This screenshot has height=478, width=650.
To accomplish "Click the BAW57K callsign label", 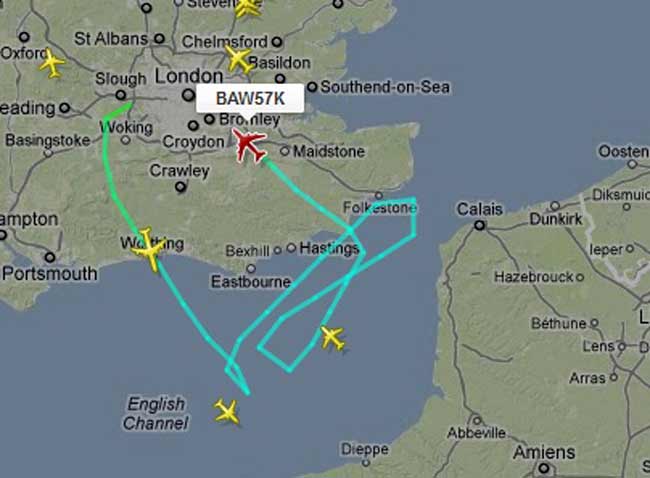I will [x=250, y=99].
